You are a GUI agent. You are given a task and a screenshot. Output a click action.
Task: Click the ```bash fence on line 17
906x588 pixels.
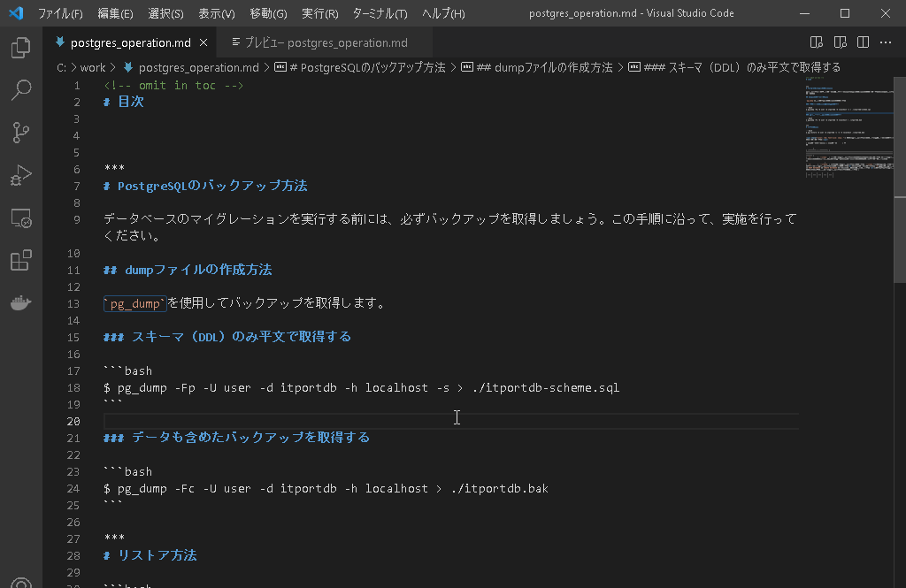click(127, 370)
